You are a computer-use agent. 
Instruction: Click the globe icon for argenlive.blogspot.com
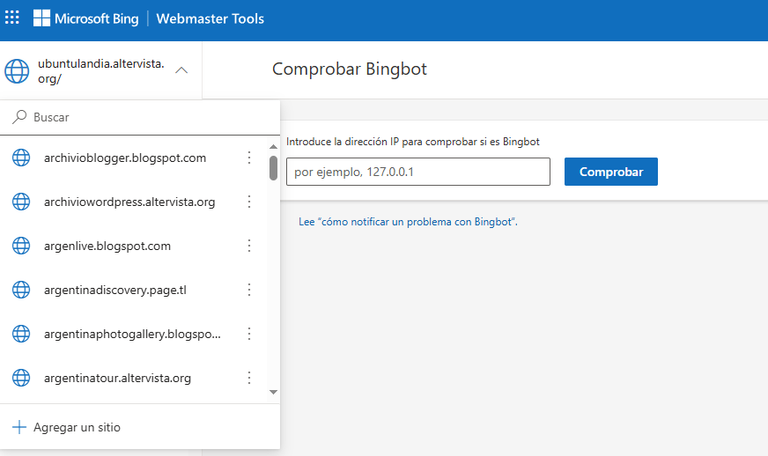pyautogui.click(x=21, y=246)
